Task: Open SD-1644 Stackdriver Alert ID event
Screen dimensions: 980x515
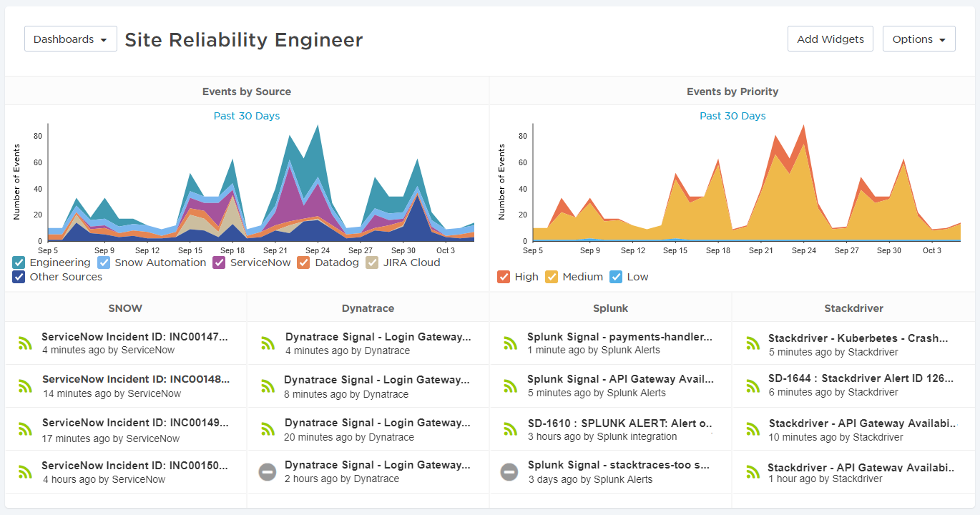Action: pos(861,378)
